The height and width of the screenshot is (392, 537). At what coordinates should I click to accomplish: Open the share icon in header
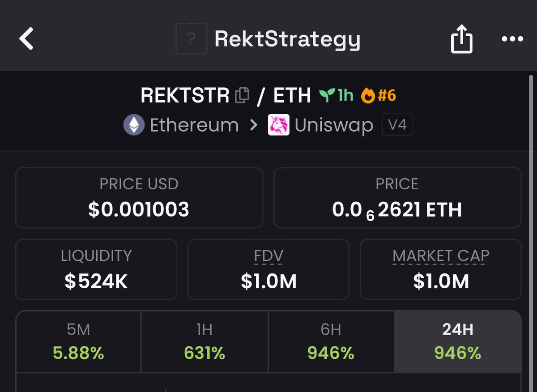click(x=461, y=39)
